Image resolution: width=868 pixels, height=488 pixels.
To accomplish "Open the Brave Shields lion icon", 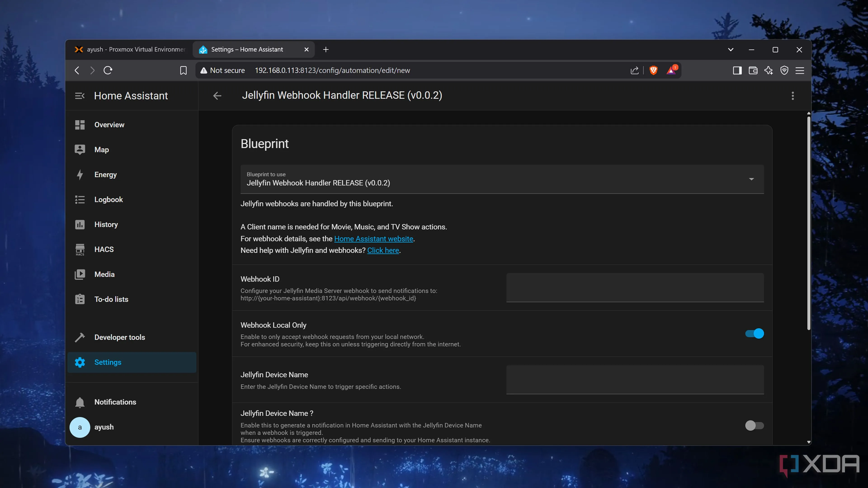I will coord(653,70).
